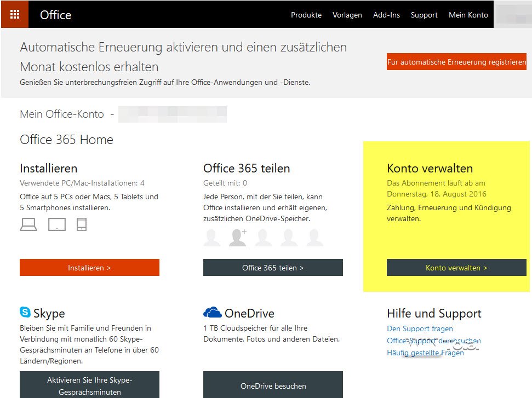Open the Add-Ins menu item
This screenshot has height=398, width=532.
click(386, 15)
